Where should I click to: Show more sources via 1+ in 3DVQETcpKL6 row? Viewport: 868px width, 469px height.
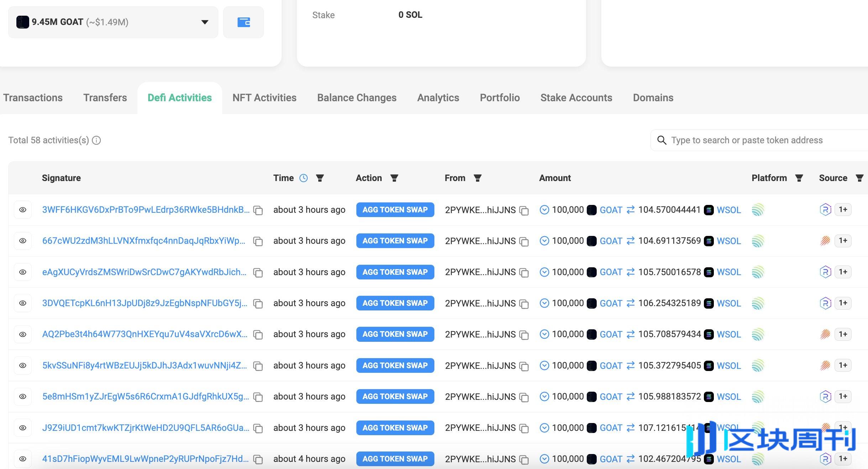[x=843, y=303]
